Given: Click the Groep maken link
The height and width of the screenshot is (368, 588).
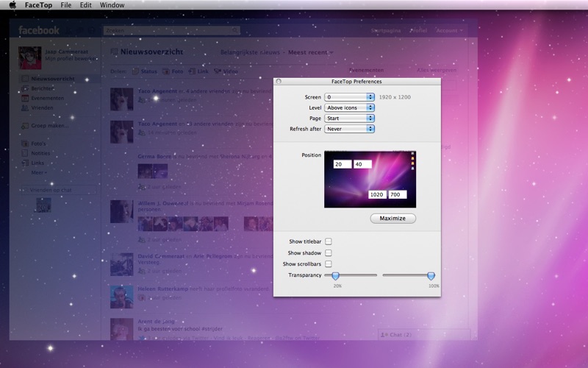Looking at the screenshot, I should click(49, 126).
